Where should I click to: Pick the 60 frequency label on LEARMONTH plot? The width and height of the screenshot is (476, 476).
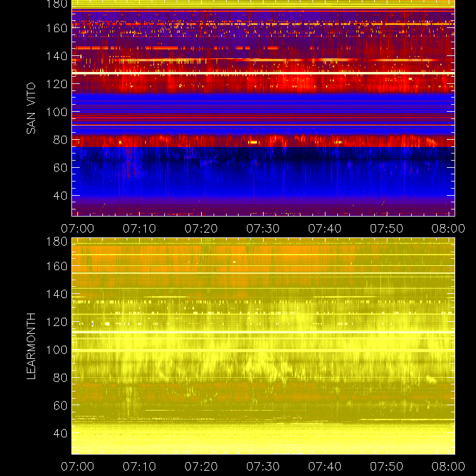tap(61, 405)
